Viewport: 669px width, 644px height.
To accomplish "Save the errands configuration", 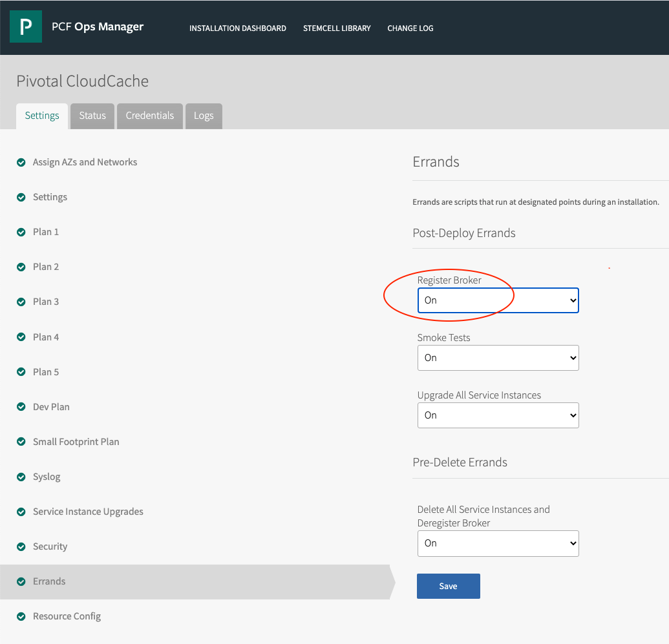I will (x=448, y=586).
